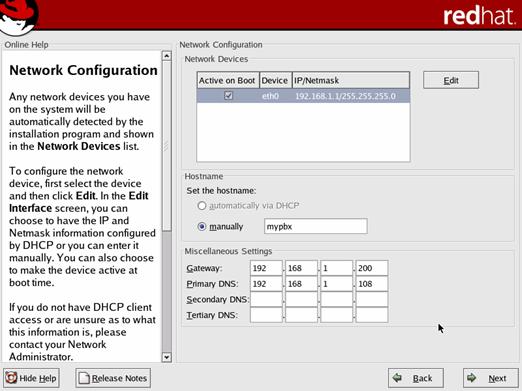Click Secondary DNS first octet field
Screen dimensions: 522x391
tap(266, 299)
